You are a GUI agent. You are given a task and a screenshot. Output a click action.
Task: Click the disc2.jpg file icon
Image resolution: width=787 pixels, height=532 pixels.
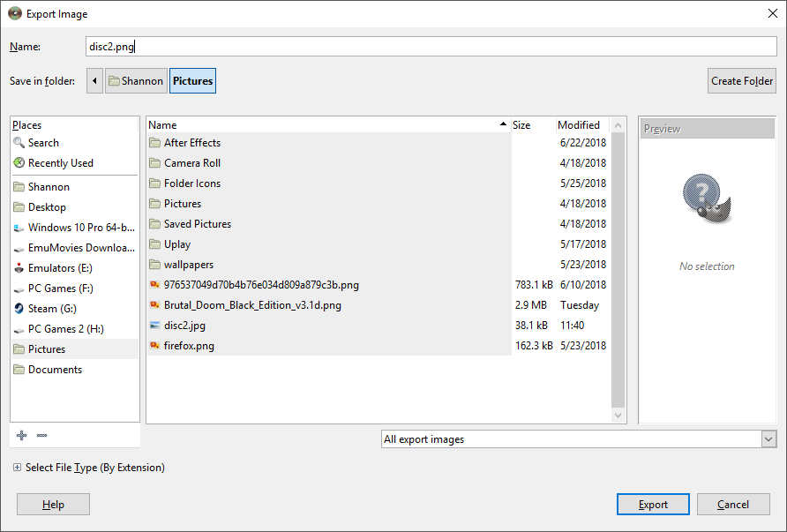click(154, 326)
